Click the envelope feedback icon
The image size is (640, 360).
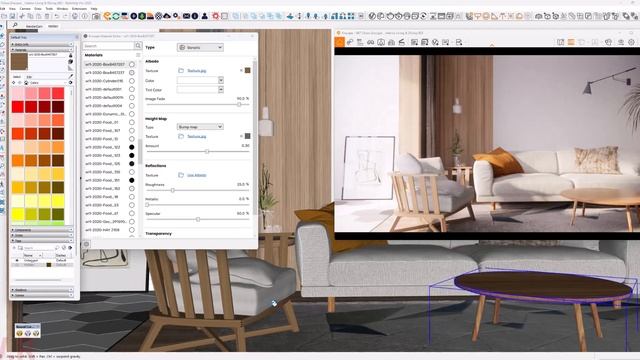(186, 16)
